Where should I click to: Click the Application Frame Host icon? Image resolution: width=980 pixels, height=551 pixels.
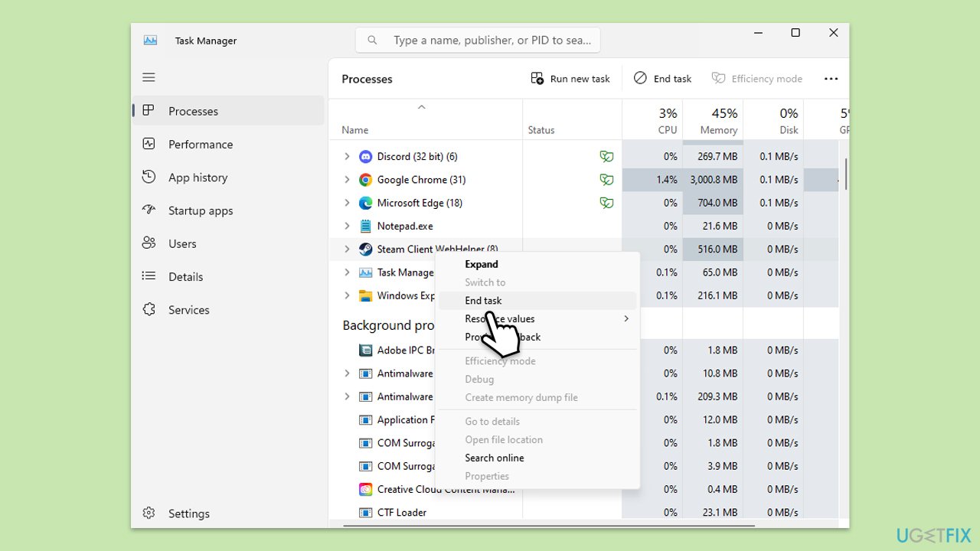(365, 419)
